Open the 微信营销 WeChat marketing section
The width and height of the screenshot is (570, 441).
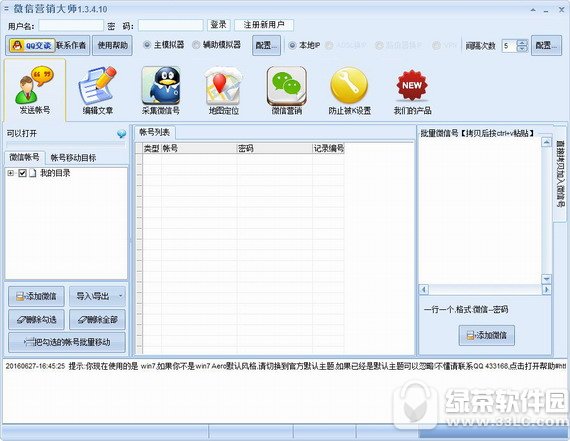click(x=286, y=90)
